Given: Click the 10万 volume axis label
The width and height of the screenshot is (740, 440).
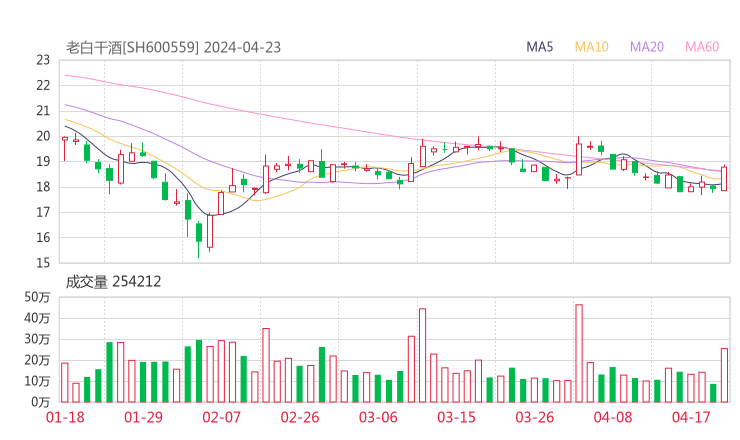Looking at the screenshot, I should (x=37, y=381).
